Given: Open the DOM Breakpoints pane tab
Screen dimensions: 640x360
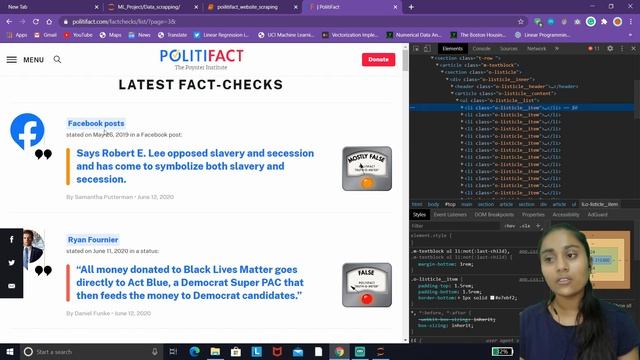Looking at the screenshot, I should (x=494, y=215).
